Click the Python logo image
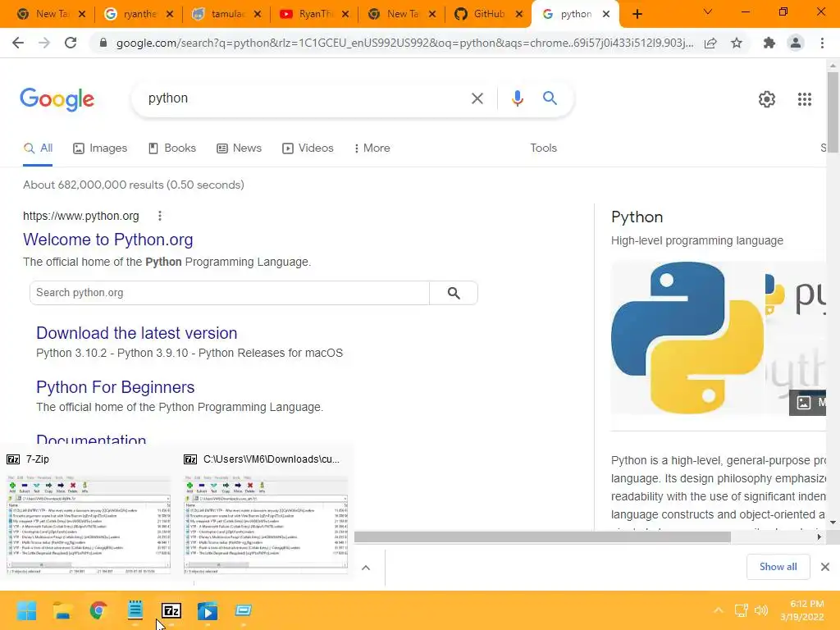The width and height of the screenshot is (840, 630). tap(687, 337)
